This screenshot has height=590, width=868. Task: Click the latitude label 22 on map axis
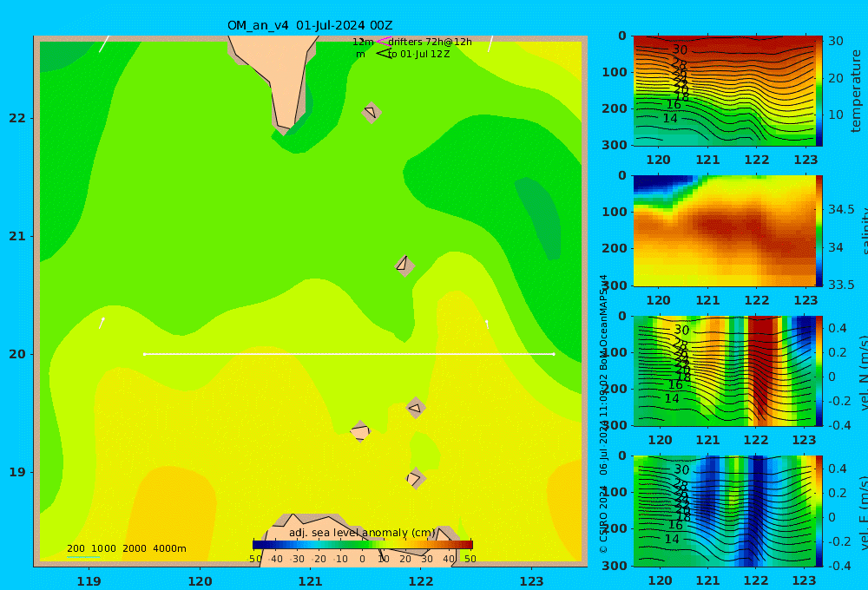coord(17,118)
